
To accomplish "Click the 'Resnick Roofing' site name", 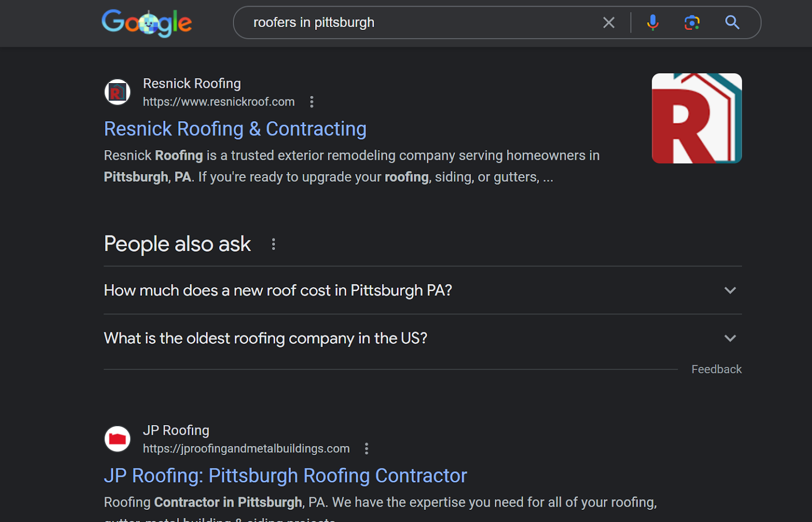I will [x=192, y=83].
